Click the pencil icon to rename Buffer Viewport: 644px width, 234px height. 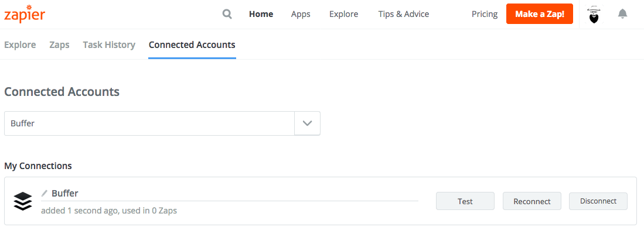click(45, 193)
